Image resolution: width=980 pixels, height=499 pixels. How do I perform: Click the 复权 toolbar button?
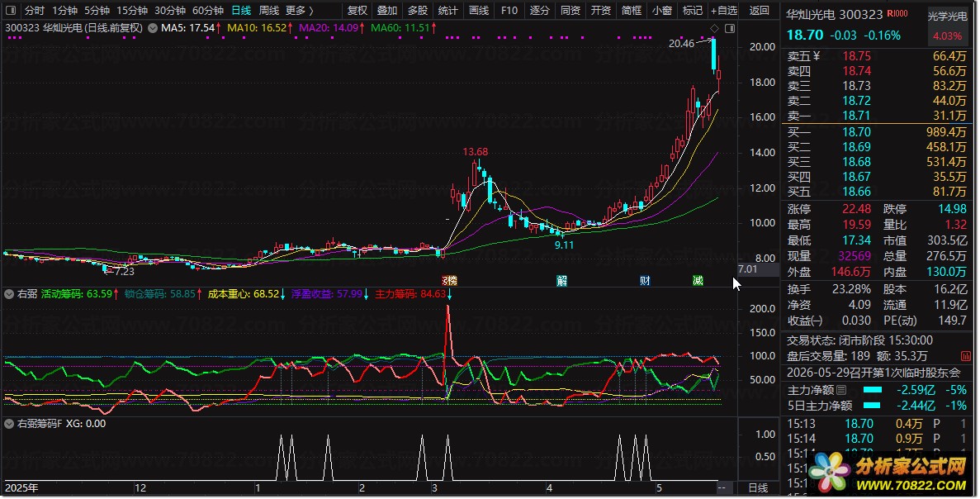[x=357, y=11]
